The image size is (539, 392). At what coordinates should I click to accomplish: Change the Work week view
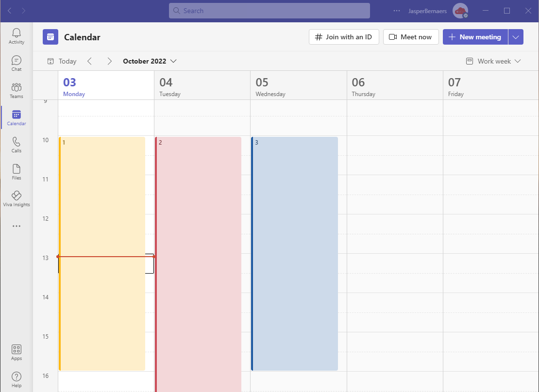[493, 61]
